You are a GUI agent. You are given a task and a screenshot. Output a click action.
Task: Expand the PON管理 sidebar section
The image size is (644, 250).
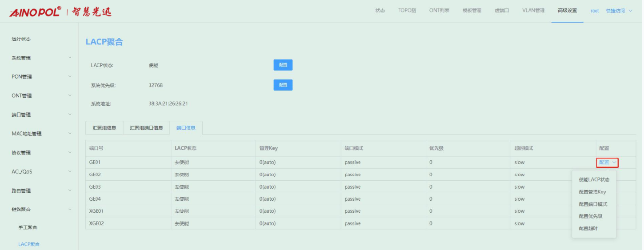coord(39,77)
